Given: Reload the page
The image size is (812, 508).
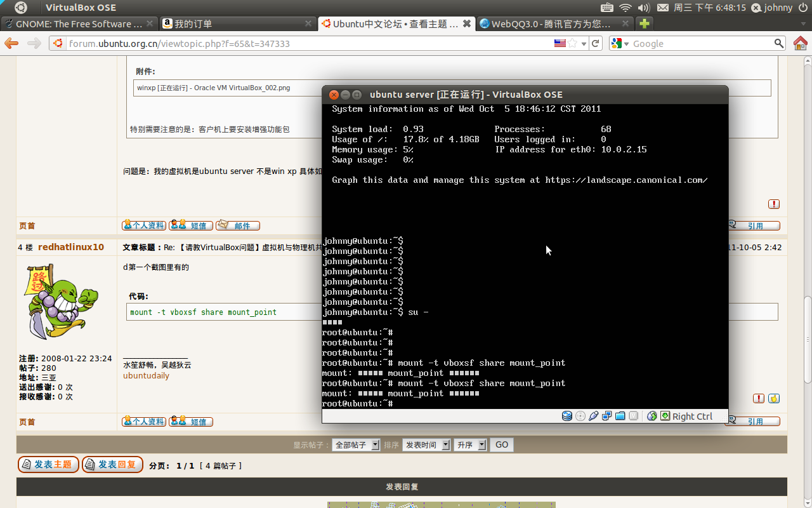Looking at the screenshot, I should point(595,43).
